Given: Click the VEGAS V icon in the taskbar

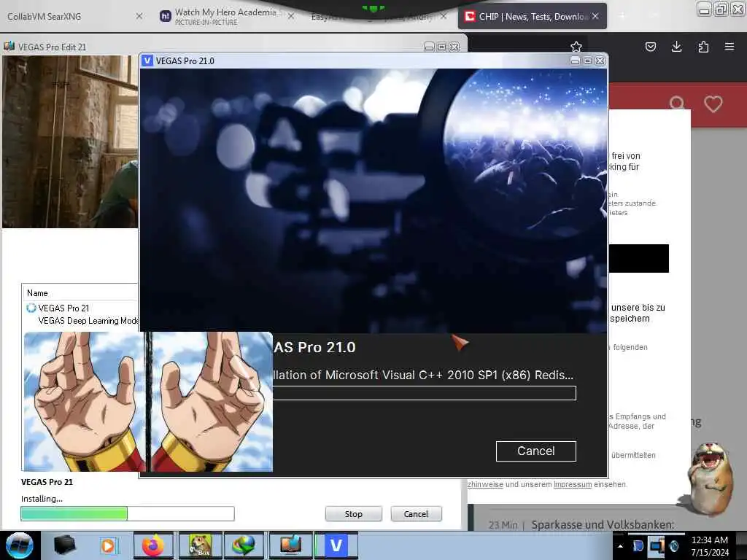Looking at the screenshot, I should (336, 545).
